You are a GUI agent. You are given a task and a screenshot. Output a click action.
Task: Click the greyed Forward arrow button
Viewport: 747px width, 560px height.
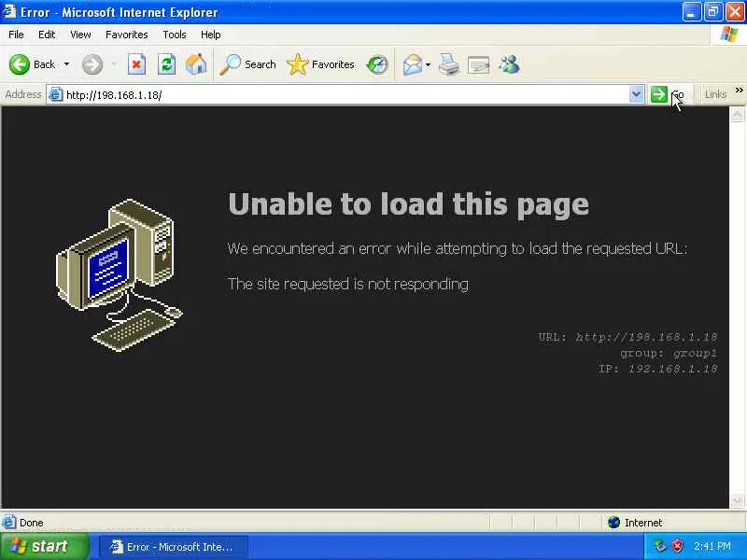(92, 64)
